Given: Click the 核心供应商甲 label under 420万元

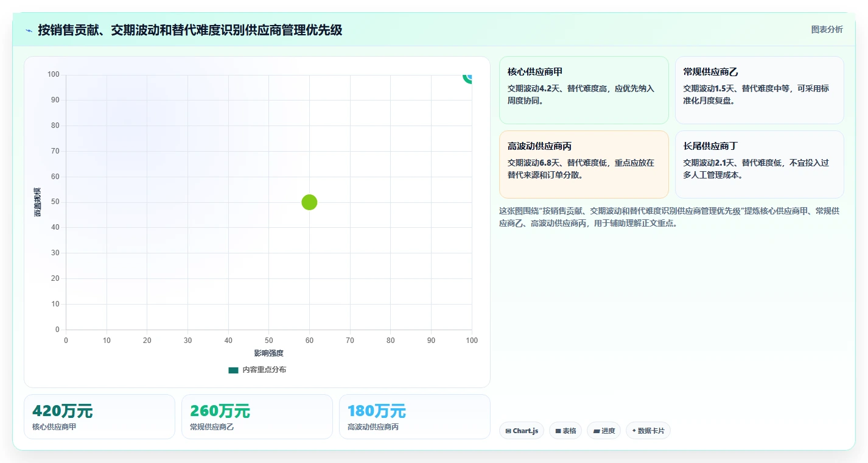Looking at the screenshot, I should click(x=54, y=427).
